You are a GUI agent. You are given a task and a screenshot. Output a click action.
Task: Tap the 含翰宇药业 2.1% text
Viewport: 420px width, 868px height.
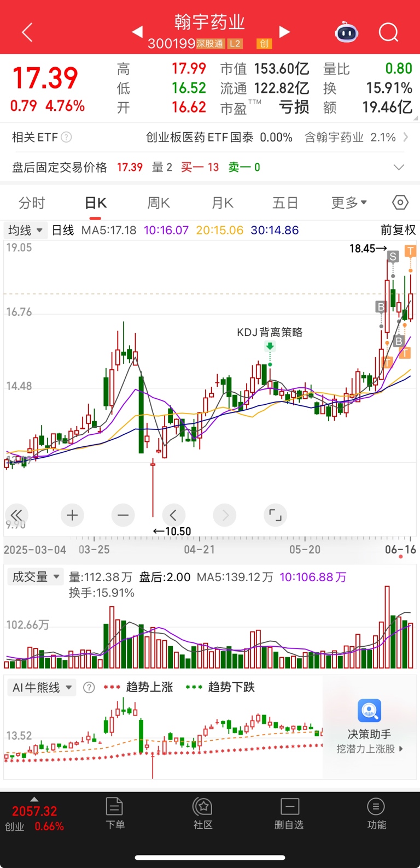click(350, 137)
